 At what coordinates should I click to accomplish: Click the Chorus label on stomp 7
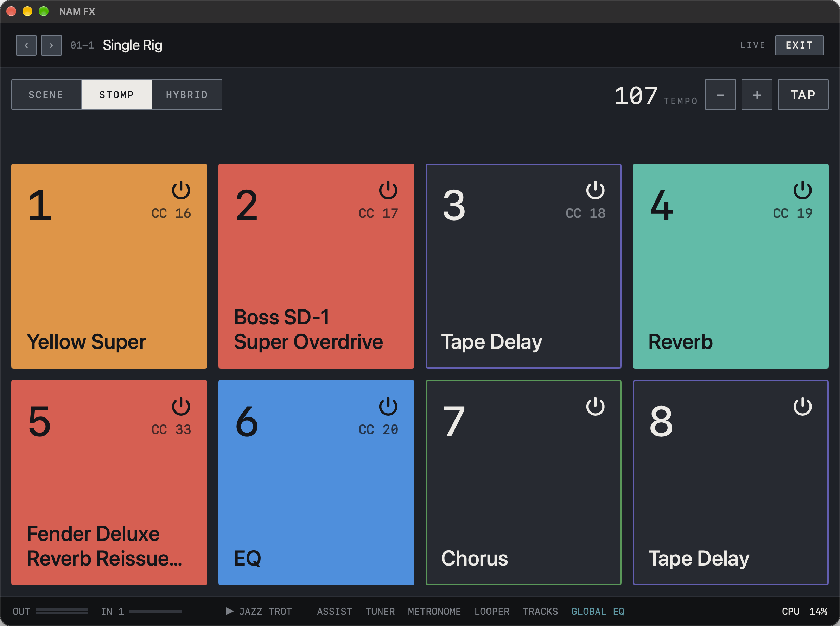click(x=474, y=558)
